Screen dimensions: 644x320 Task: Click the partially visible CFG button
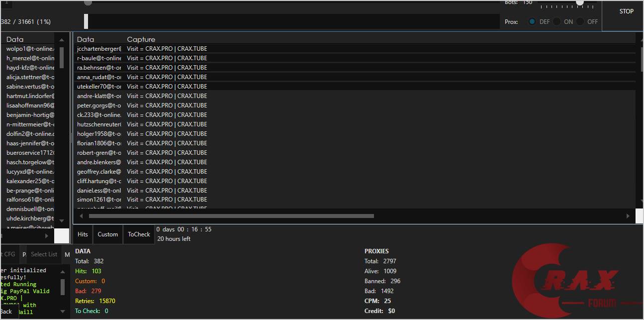[8, 254]
